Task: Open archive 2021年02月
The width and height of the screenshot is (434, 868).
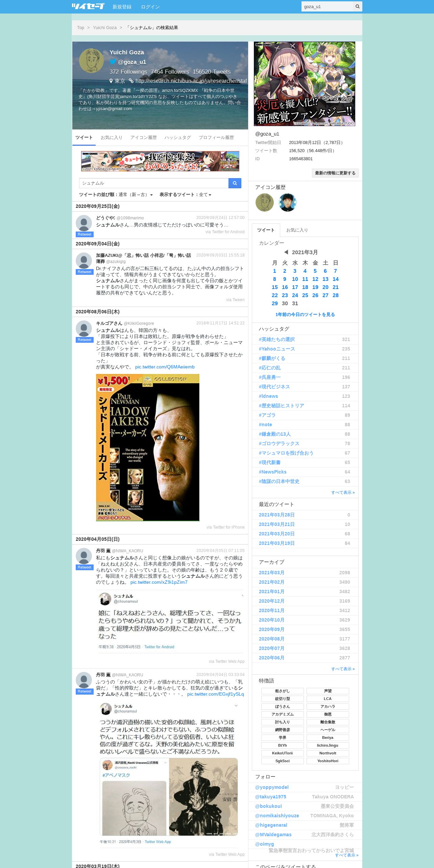Action: click(272, 582)
